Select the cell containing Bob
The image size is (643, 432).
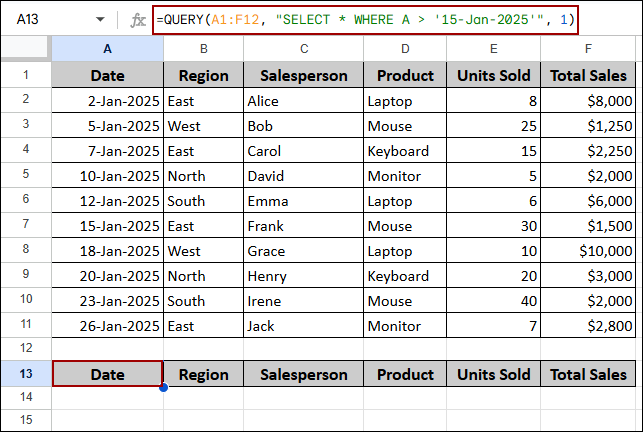(303, 126)
